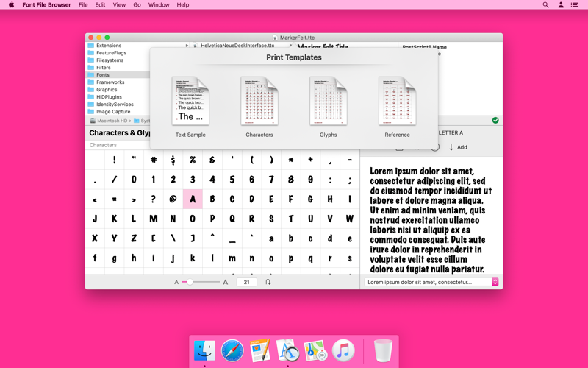Open the Apple menu
Image resolution: width=588 pixels, height=368 pixels.
(x=11, y=5)
